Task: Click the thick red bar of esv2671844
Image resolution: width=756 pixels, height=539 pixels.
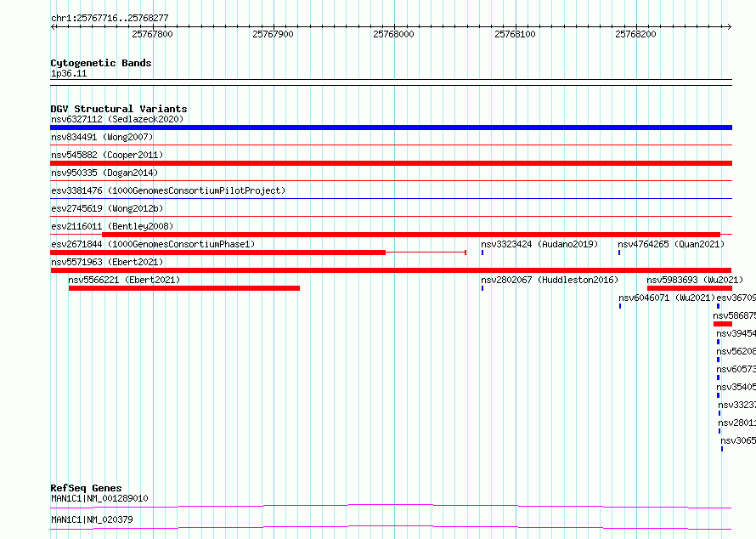Action: [218, 252]
